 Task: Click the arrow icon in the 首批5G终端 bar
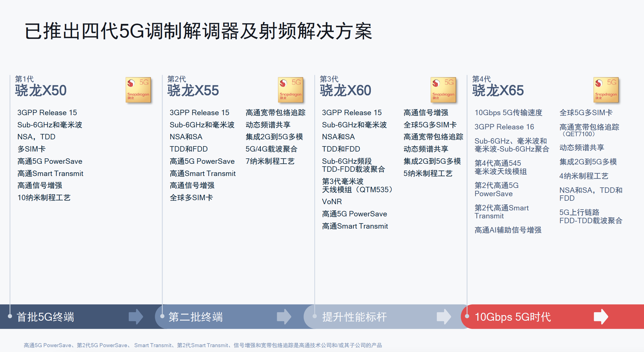coord(136,316)
